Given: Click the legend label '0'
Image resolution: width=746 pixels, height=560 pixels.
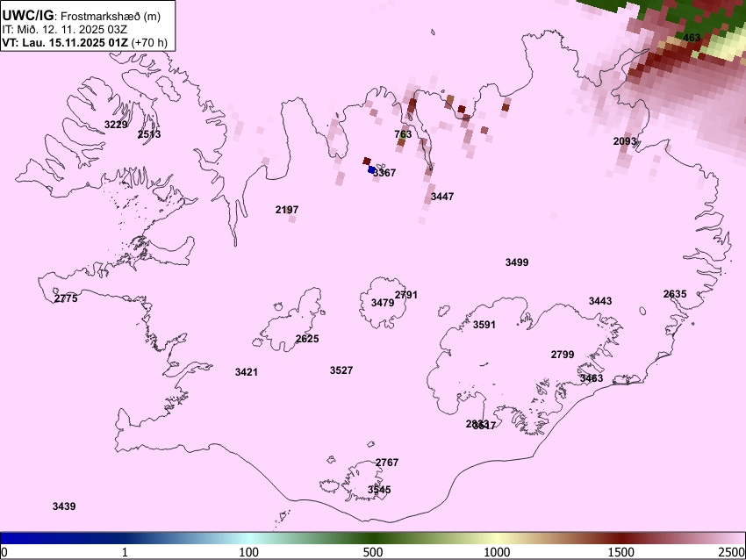Looking at the screenshot, I should pyautogui.click(x=4, y=552).
